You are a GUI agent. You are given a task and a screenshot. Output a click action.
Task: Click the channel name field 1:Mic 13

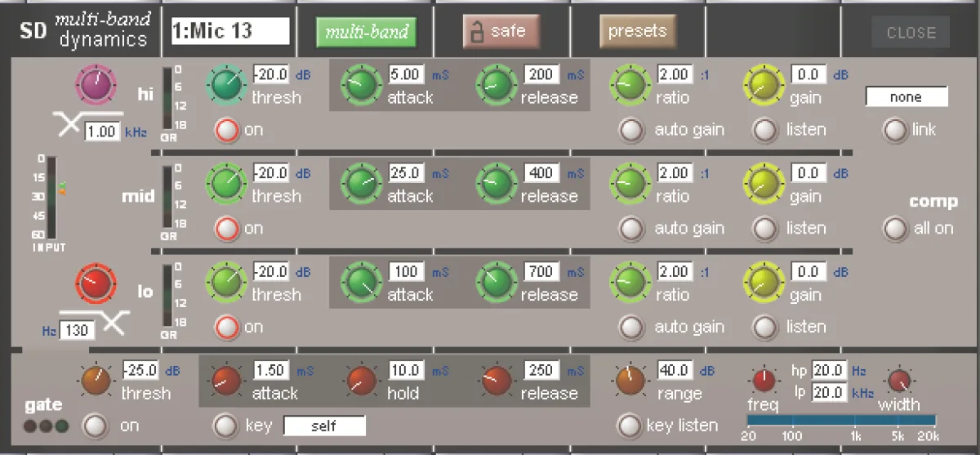[x=230, y=32]
